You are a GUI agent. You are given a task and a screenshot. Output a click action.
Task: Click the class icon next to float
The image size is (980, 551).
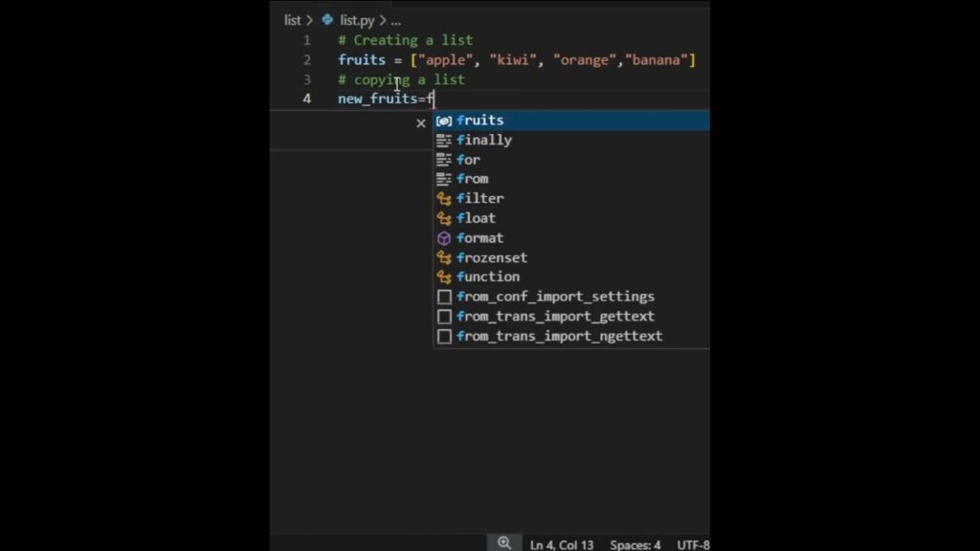[x=444, y=217]
